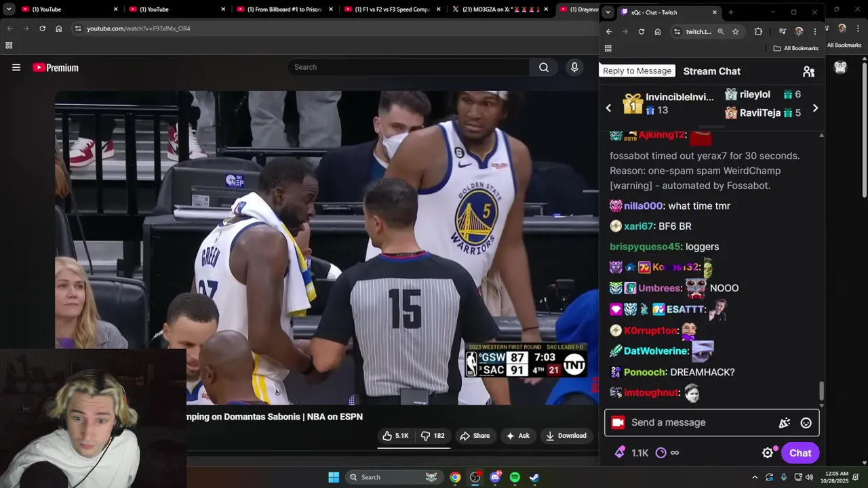The width and height of the screenshot is (868, 488).
Task: Open home page in YouTube browser window
Action: 59,28
